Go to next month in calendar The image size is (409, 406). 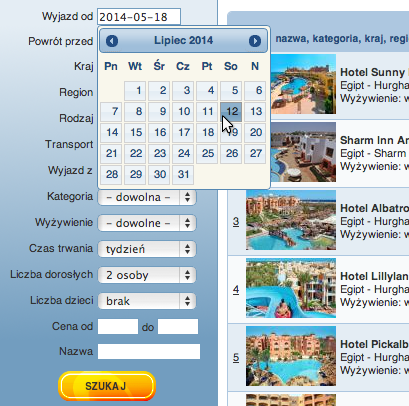click(255, 41)
